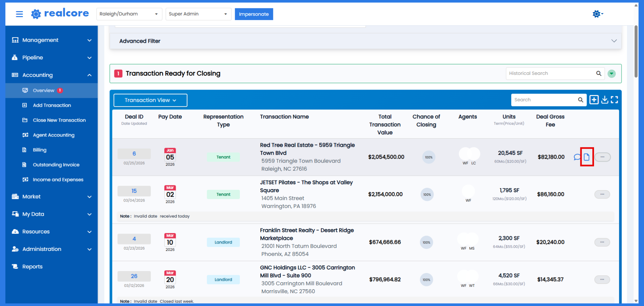Screen dimensions: 644x306
Task: Go to Add Transaction
Action: [51, 105]
